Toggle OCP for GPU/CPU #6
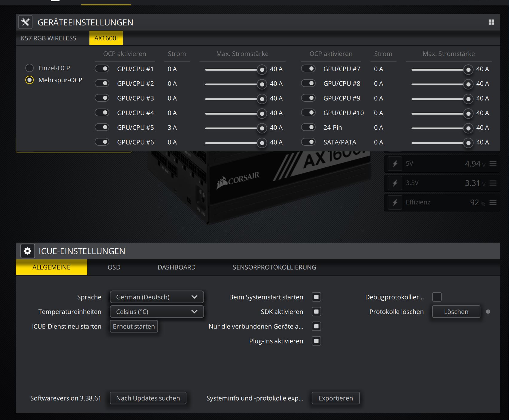This screenshot has width=509, height=420. pos(102,142)
